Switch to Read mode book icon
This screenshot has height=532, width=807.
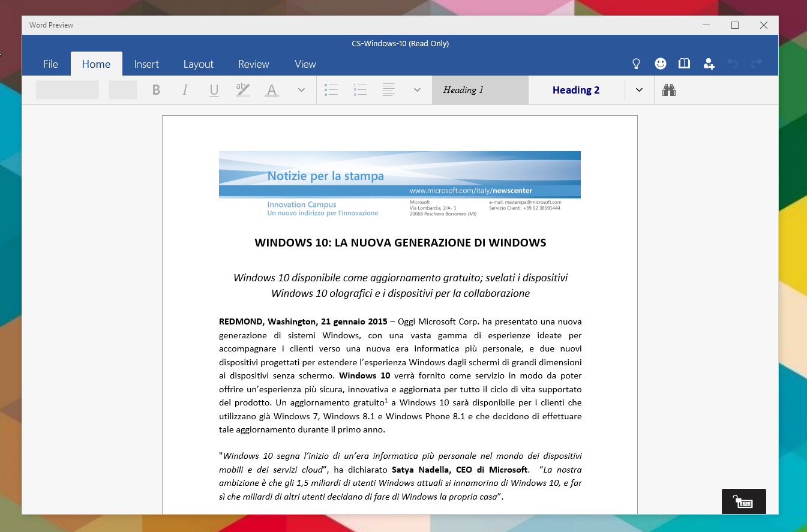685,64
